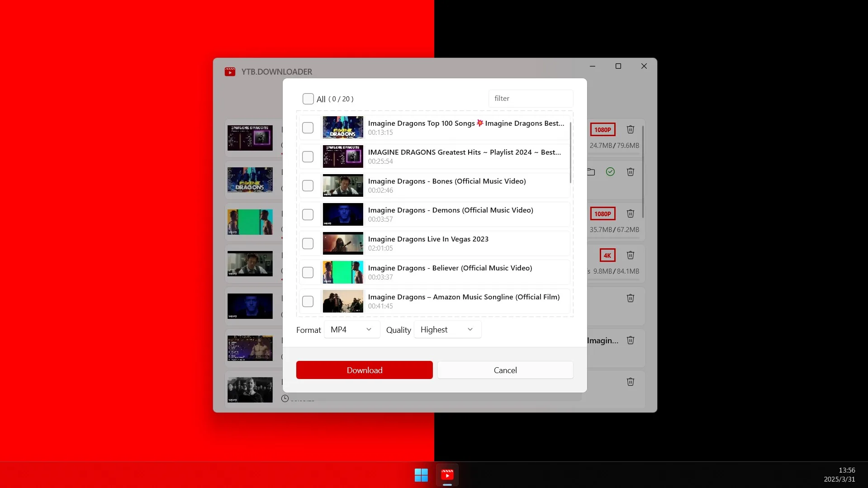This screenshot has width=868, height=488.
Task: Click the 1080P badge above 35.7MB/67.2MB
Action: [x=602, y=214]
